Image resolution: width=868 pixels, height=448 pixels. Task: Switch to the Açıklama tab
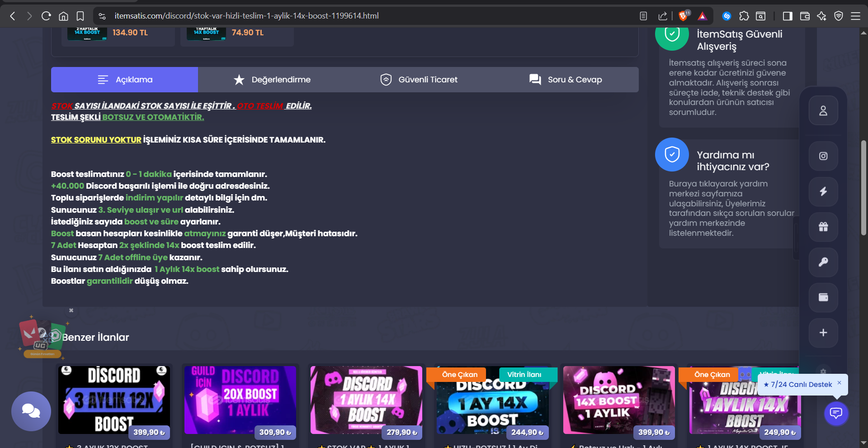(124, 80)
